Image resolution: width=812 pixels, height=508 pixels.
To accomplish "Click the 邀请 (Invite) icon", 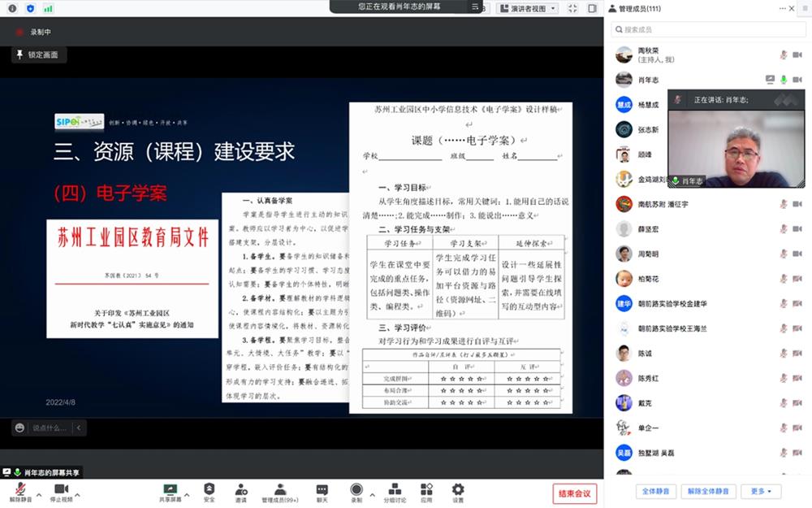I will (x=240, y=491).
